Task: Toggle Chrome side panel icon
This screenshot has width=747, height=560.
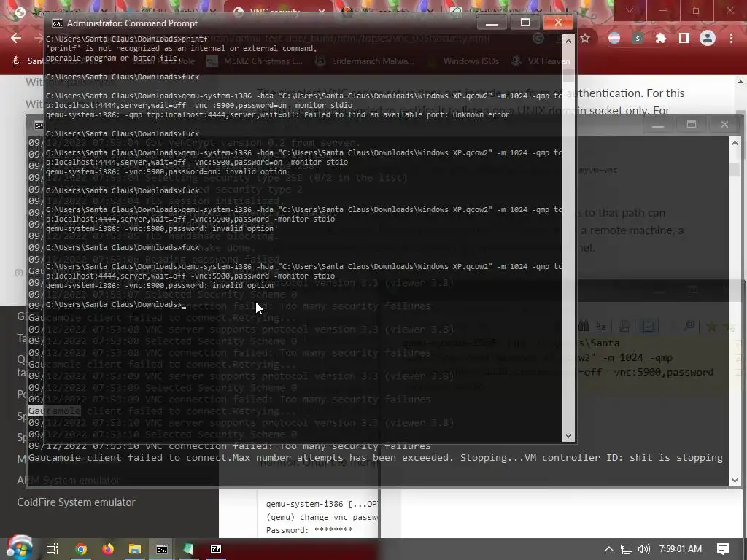Action: click(x=684, y=39)
